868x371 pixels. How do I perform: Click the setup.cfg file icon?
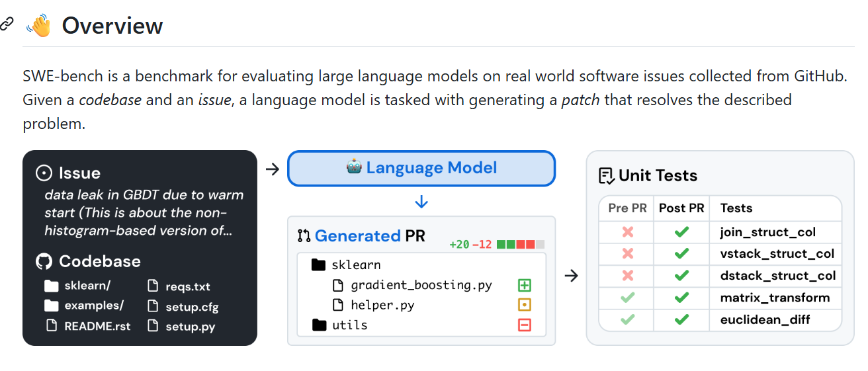(153, 306)
